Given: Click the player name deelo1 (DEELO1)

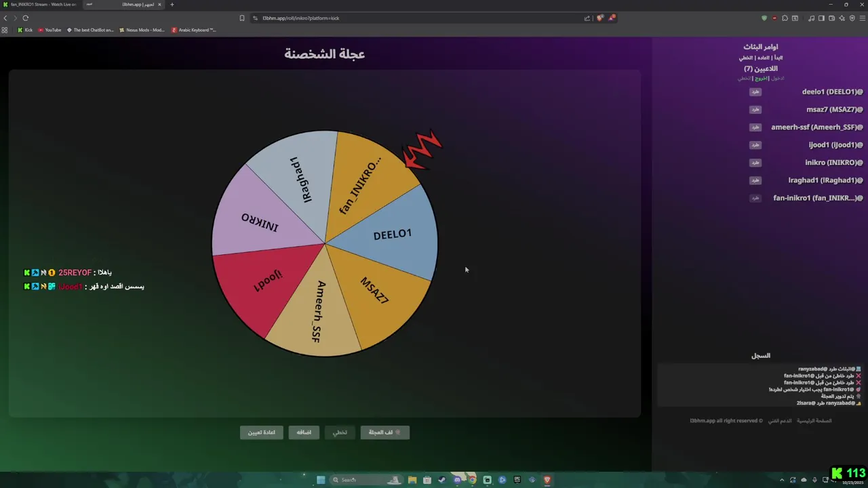Looking at the screenshot, I should [x=832, y=91].
